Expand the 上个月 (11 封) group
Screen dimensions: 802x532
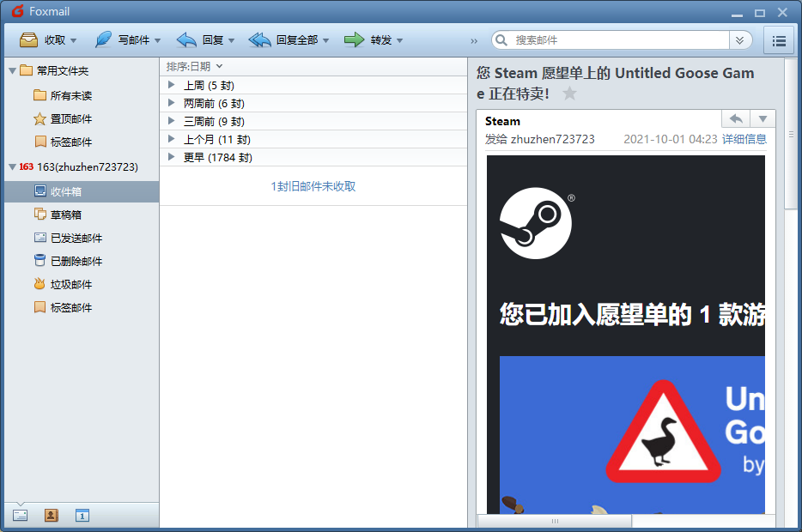pos(172,139)
